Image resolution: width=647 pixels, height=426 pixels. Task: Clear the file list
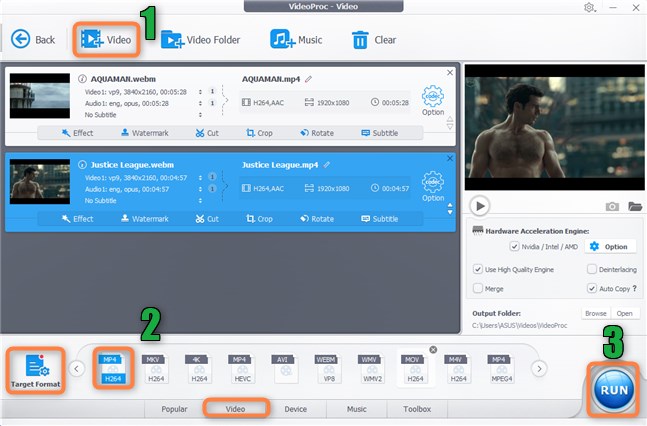(x=373, y=40)
